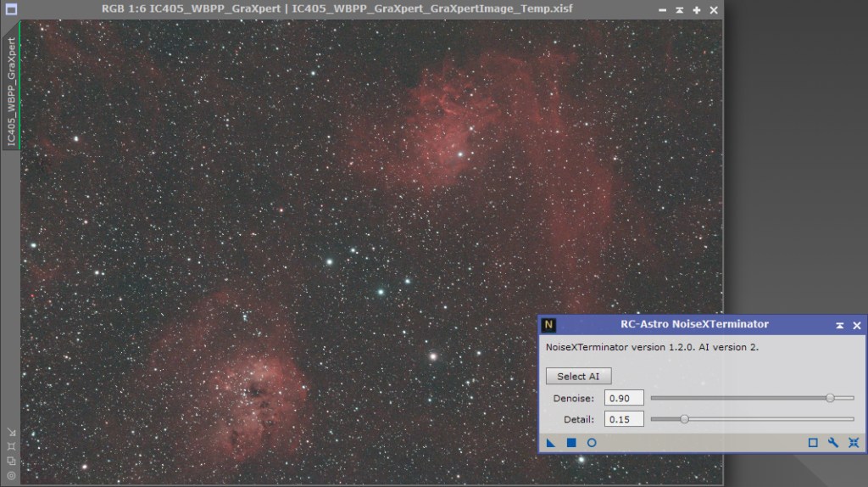This screenshot has width=868, height=487.
Task: Select the vertical IC405_WBPP_GraXpert view tab
Action: (11, 92)
